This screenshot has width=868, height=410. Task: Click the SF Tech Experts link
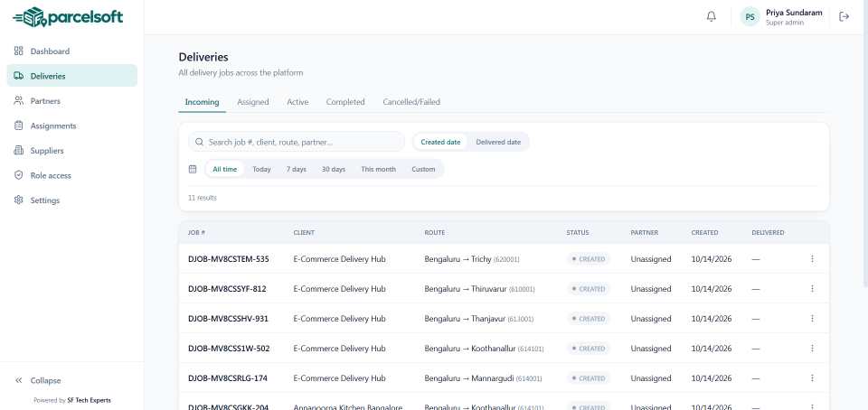[x=90, y=400]
